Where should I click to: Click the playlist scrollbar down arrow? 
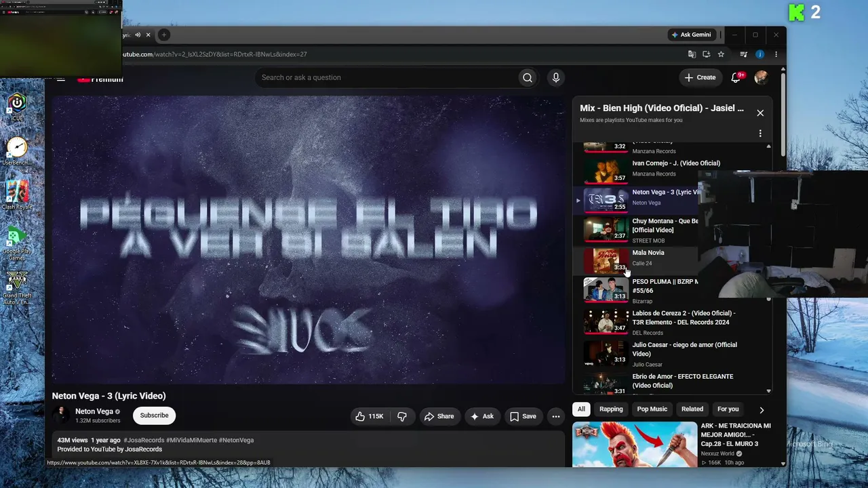(768, 391)
